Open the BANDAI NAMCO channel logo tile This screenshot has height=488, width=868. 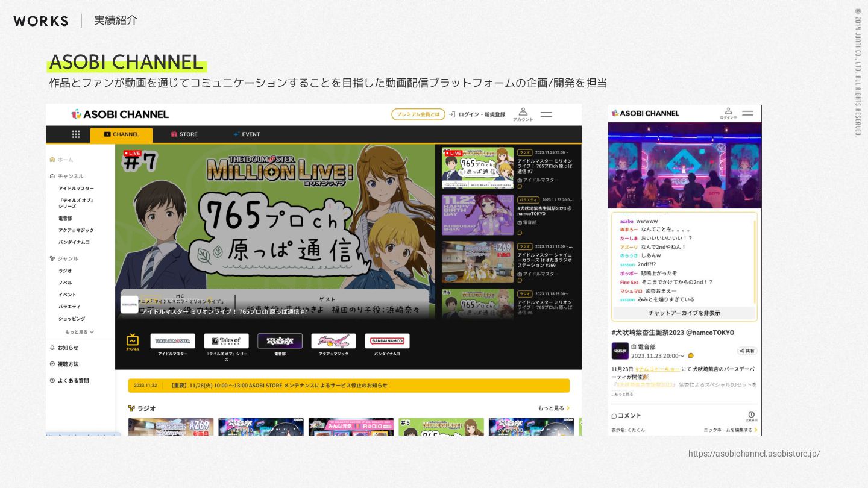[387, 341]
